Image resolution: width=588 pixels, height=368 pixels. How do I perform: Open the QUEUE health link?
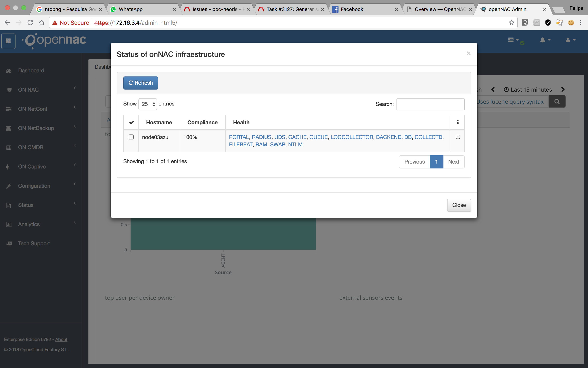click(318, 137)
